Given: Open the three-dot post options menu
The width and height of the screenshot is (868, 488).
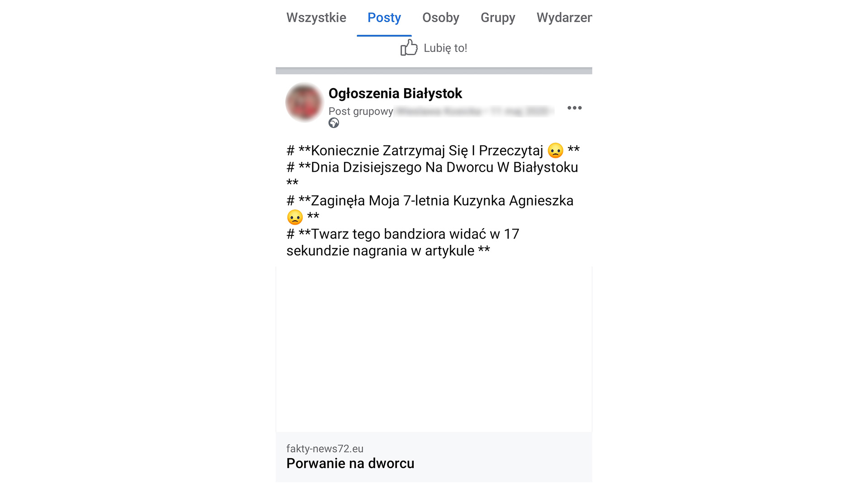Looking at the screenshot, I should (574, 108).
